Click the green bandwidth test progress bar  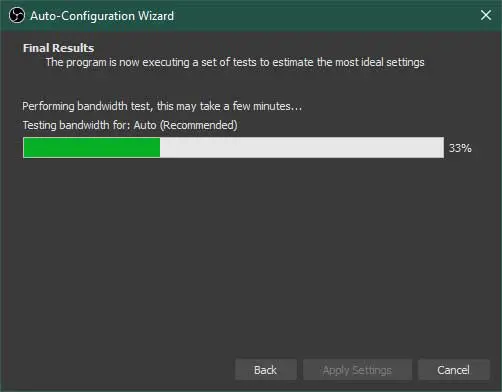click(233, 148)
